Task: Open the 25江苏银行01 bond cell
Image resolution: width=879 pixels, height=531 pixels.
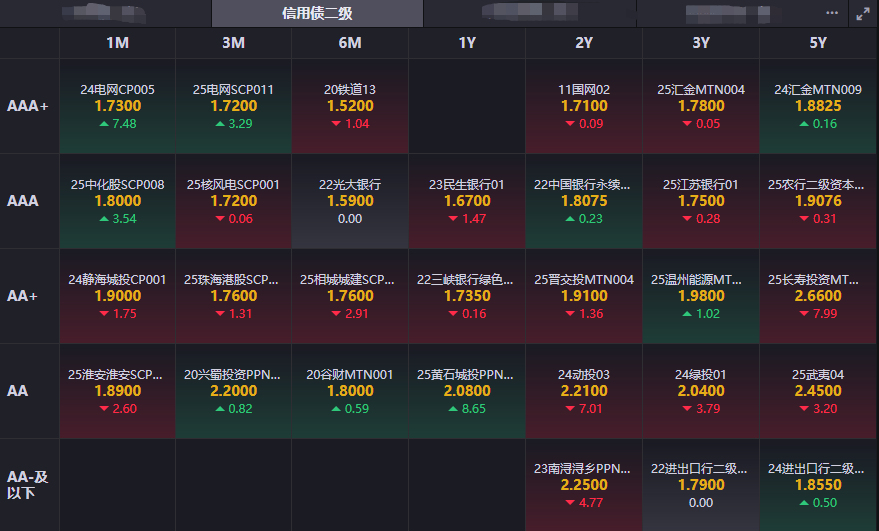Action: click(701, 201)
